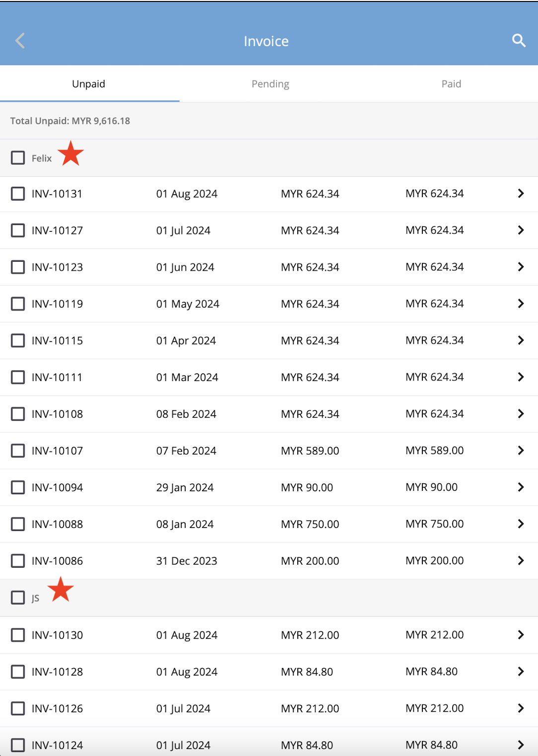Click the JS group name
Viewport: 538px width, 756px height.
coord(35,598)
